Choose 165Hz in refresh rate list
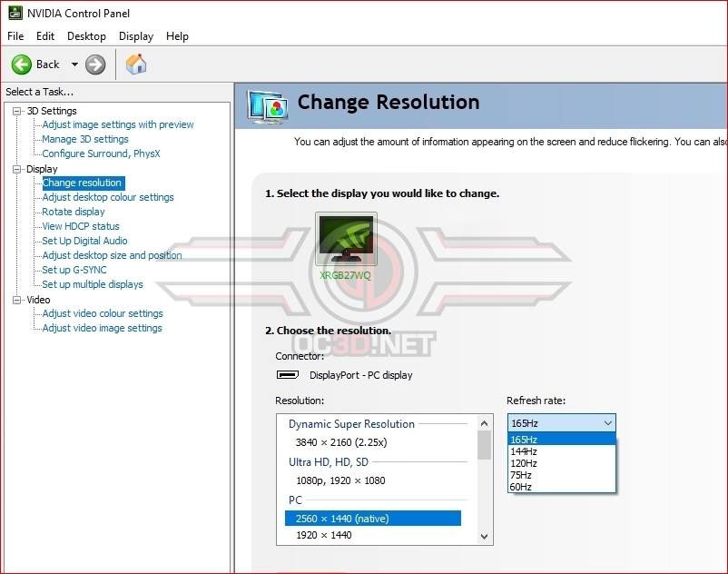Viewport: 728px width, 574px height. coord(561,440)
